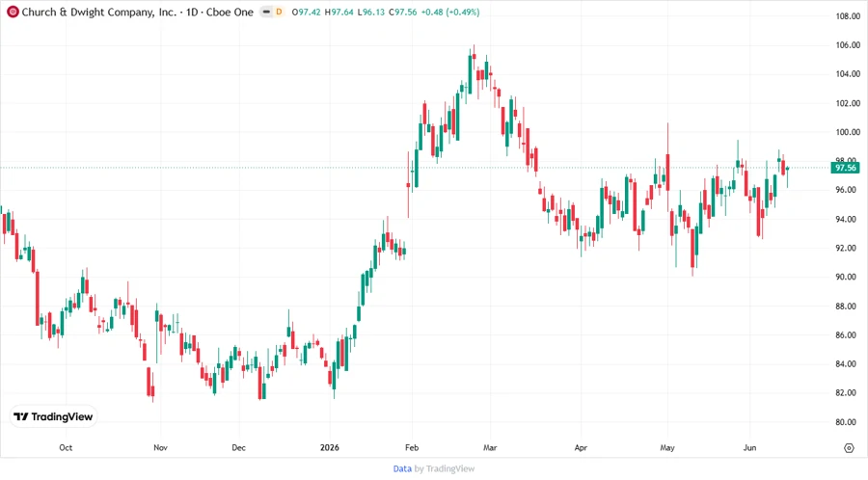Click the 100.00 price axis label
The image size is (868, 480).
pyautogui.click(x=848, y=132)
